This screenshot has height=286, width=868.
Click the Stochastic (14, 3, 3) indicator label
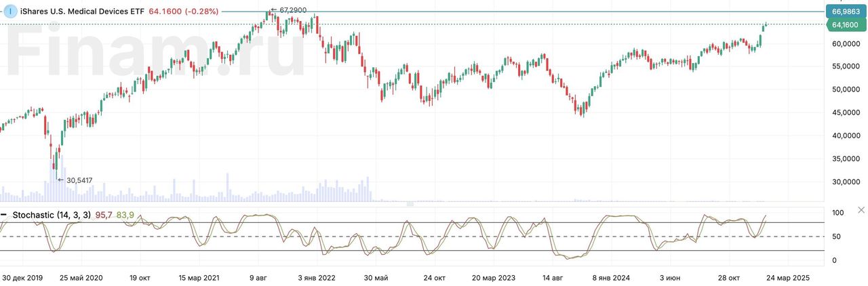click(x=52, y=215)
